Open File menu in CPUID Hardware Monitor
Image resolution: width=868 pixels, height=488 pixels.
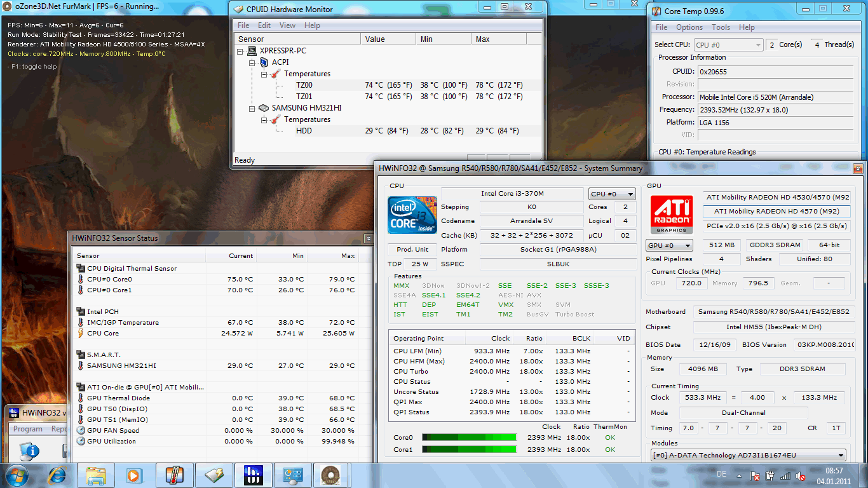tap(243, 25)
